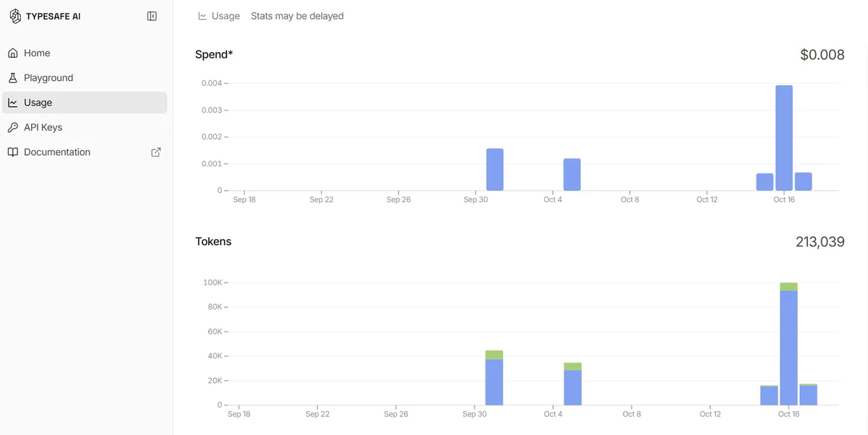The height and width of the screenshot is (435, 868).
Task: Click the green Oct 5 segment in Tokens chart
Action: click(573, 366)
